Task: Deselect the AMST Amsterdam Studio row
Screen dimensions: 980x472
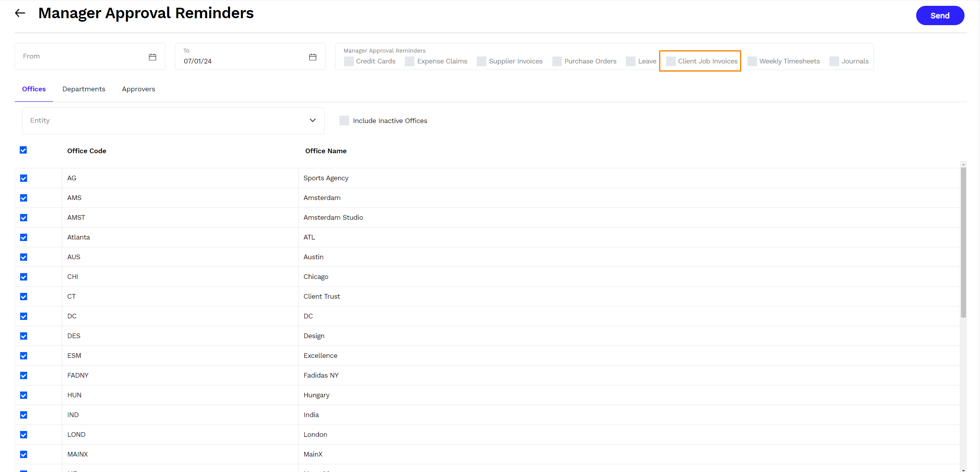Action: [24, 218]
